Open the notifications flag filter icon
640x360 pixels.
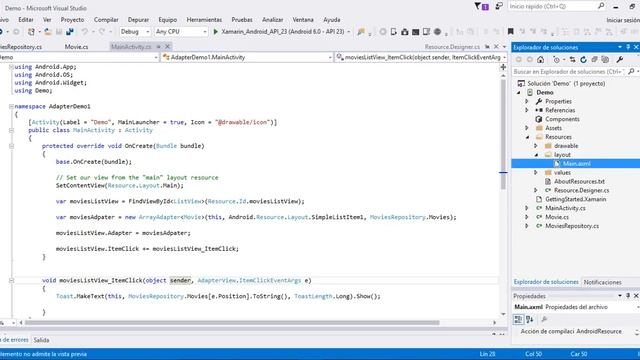pos(482,7)
